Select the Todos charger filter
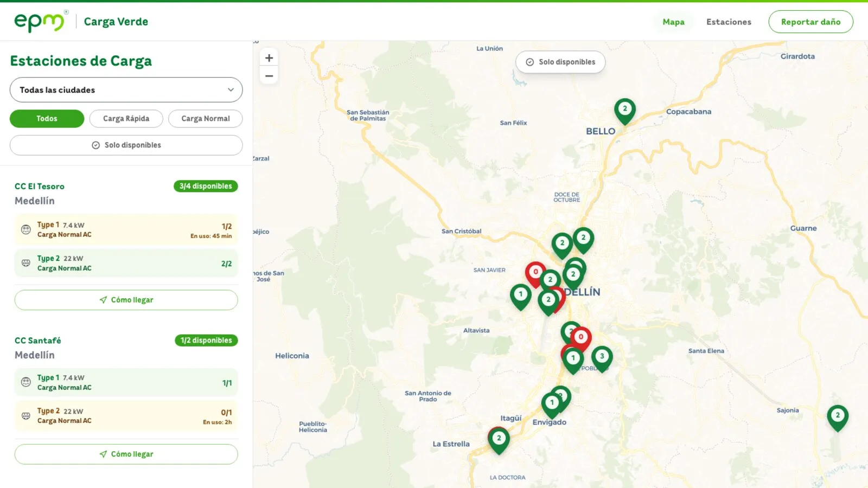This screenshot has width=868, height=488. (47, 119)
